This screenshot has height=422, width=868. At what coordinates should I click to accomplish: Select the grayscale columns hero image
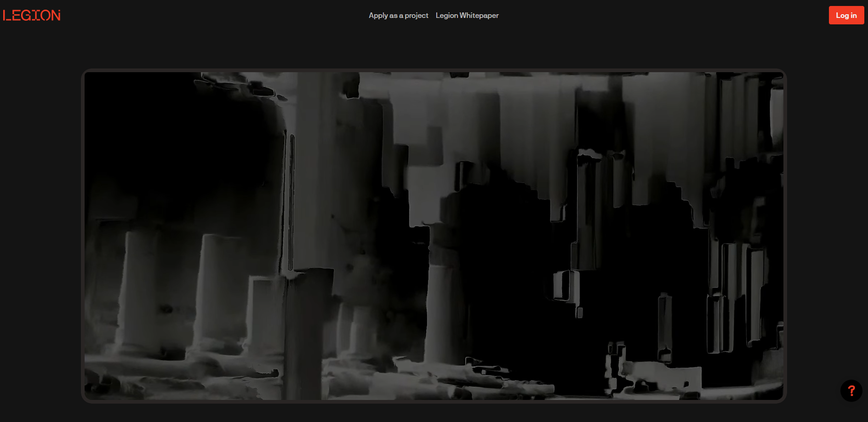click(x=434, y=236)
